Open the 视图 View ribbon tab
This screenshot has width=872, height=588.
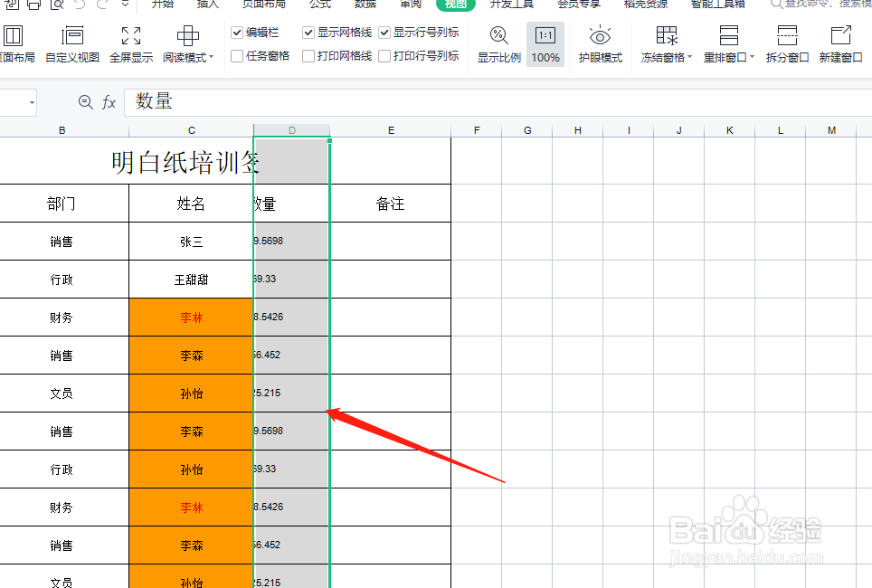tap(456, 5)
